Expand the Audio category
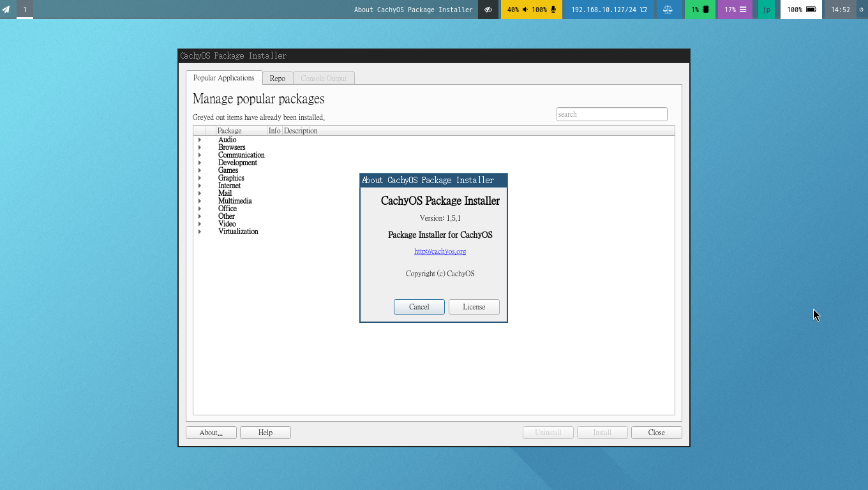This screenshot has width=868, height=490. tap(200, 140)
